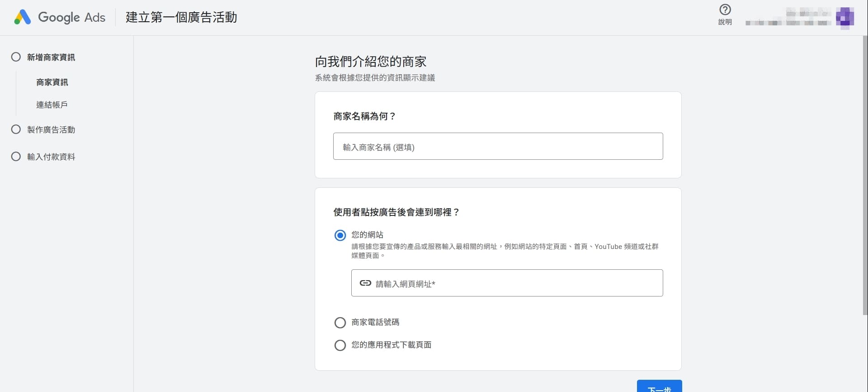This screenshot has height=392, width=868.
Task: Go to 製作廣告活動 step label
Action: click(51, 130)
